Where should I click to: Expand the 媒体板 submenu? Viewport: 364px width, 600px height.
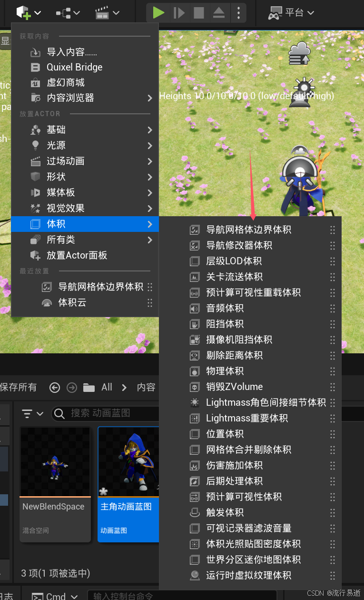click(85, 192)
